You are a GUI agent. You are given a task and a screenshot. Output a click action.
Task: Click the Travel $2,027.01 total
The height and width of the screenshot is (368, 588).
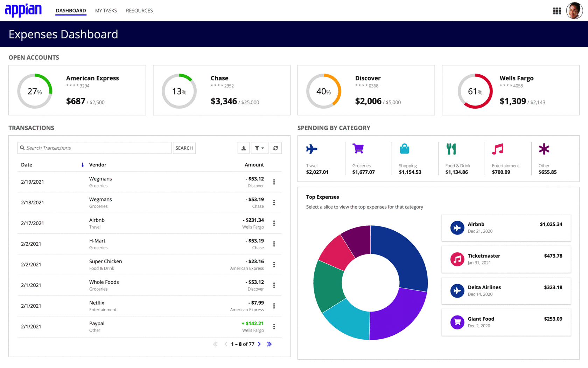(317, 172)
